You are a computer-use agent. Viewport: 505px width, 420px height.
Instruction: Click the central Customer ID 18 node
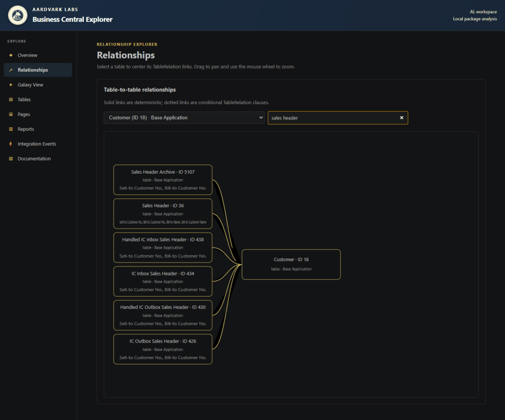click(291, 265)
